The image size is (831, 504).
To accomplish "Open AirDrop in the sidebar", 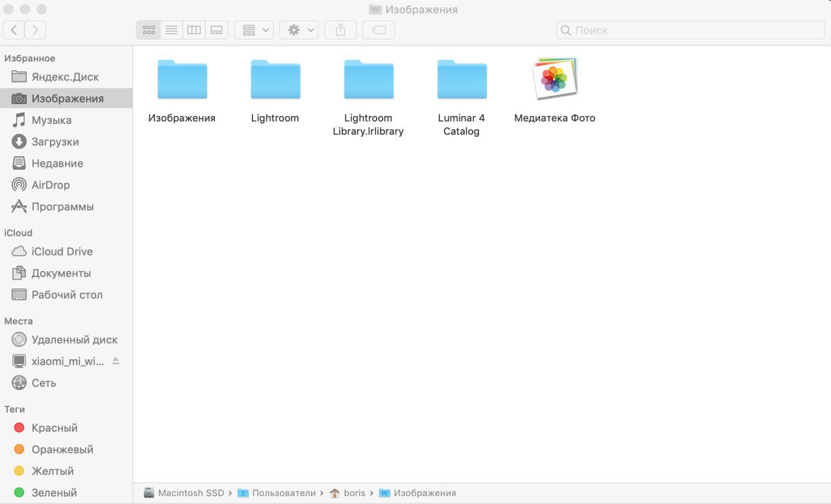I will (x=66, y=185).
